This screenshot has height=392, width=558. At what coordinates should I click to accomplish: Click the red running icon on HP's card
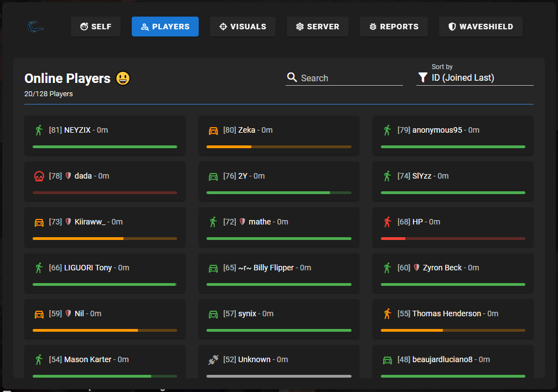387,221
